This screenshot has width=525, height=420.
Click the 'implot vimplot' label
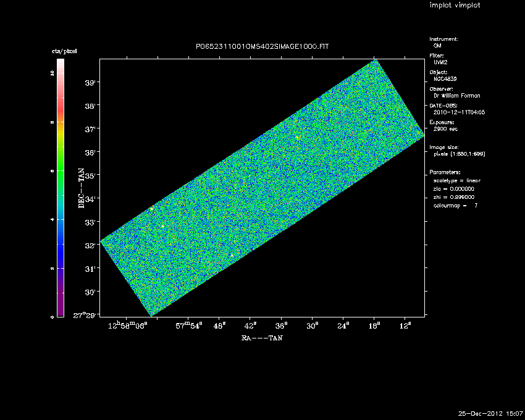[x=455, y=6]
